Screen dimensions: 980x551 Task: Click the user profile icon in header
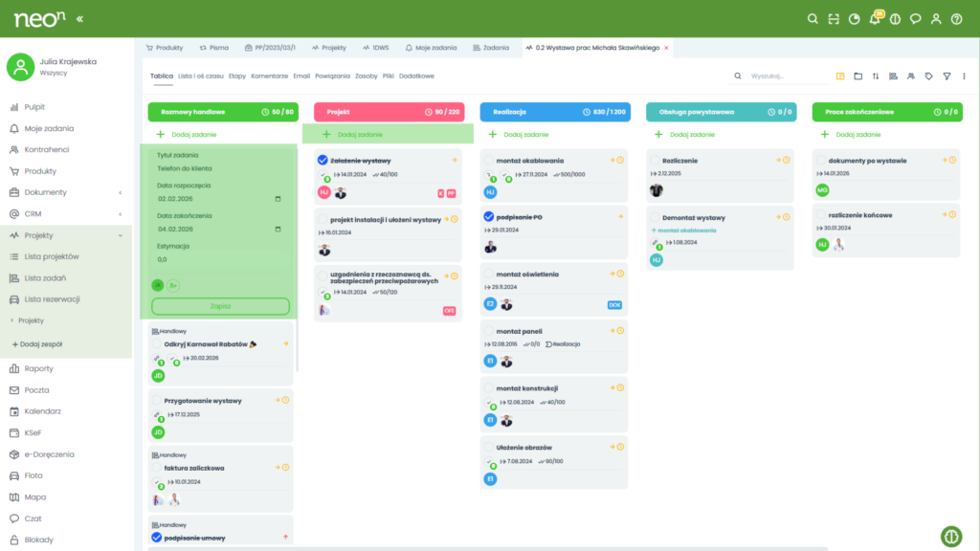tap(937, 18)
